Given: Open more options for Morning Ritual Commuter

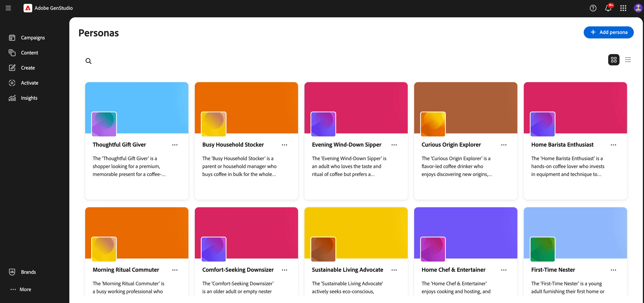Looking at the screenshot, I should (x=175, y=270).
